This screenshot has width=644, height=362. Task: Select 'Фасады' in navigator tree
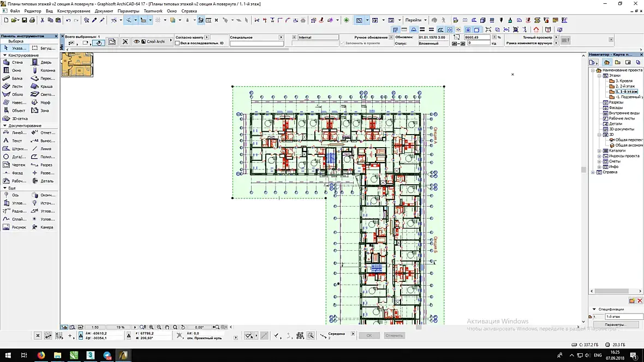[612, 107]
